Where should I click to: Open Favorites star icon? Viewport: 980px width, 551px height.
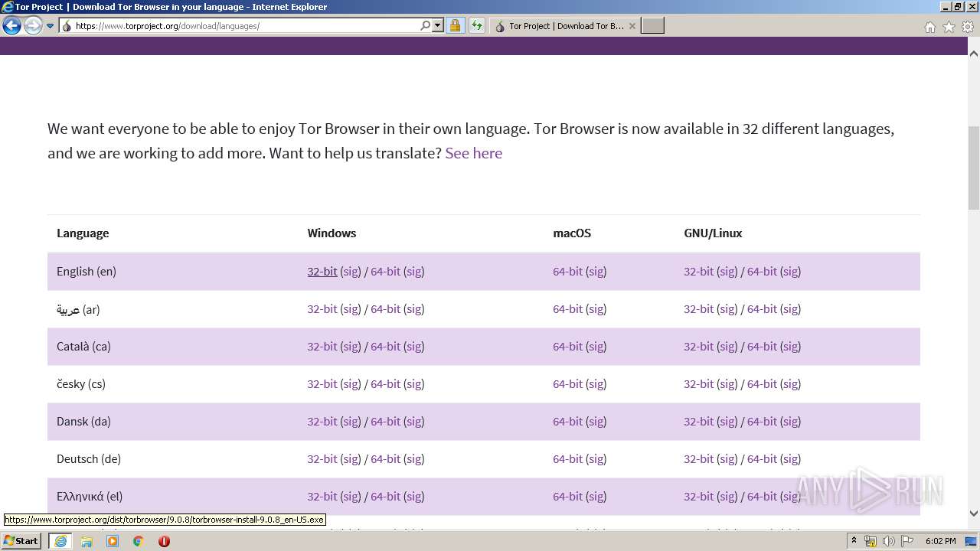click(949, 27)
